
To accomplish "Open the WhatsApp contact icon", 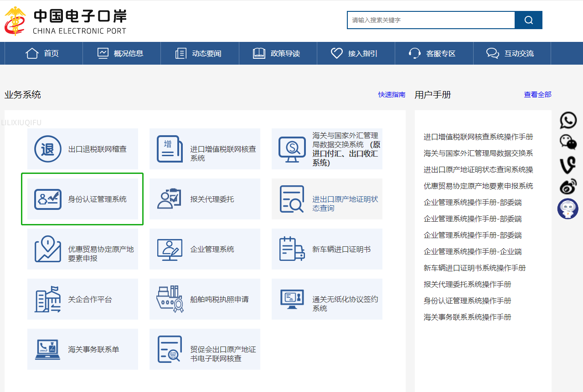I will (x=568, y=120).
